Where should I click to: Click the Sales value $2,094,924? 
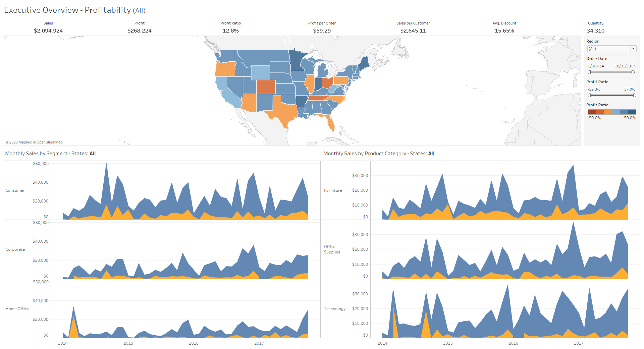pos(48,31)
